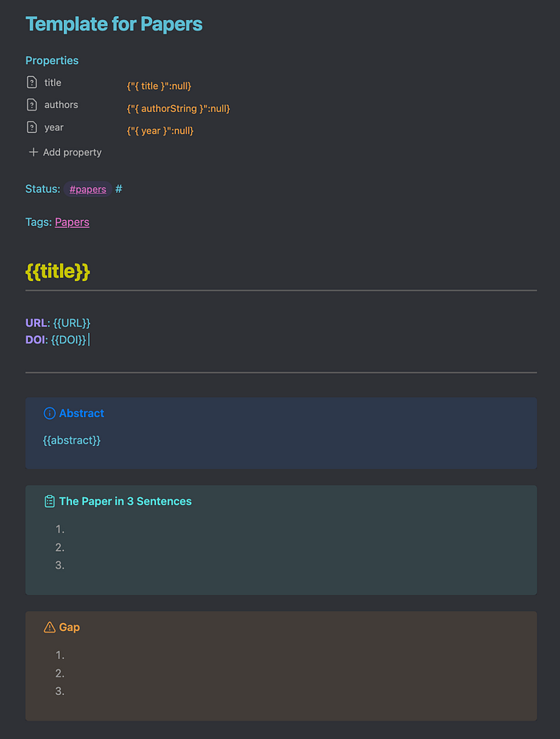The image size is (560, 739).
Task: Follow the Papers link next to Tags
Action: [72, 222]
